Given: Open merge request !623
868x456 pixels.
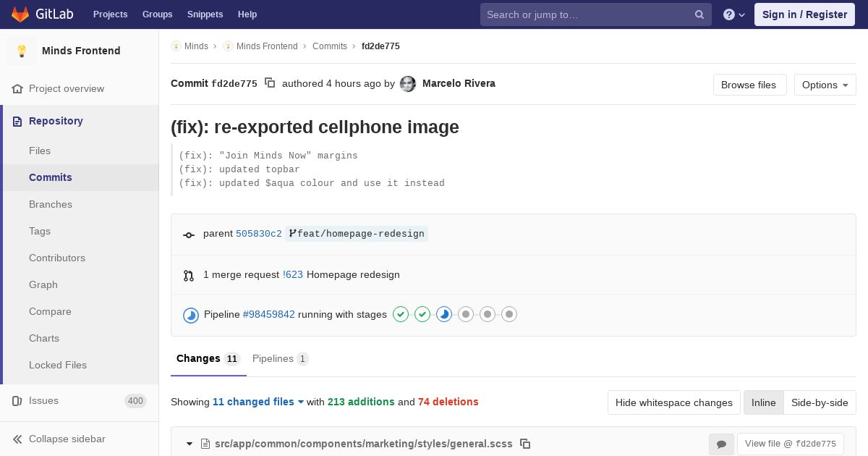Looking at the screenshot, I should coord(293,275).
